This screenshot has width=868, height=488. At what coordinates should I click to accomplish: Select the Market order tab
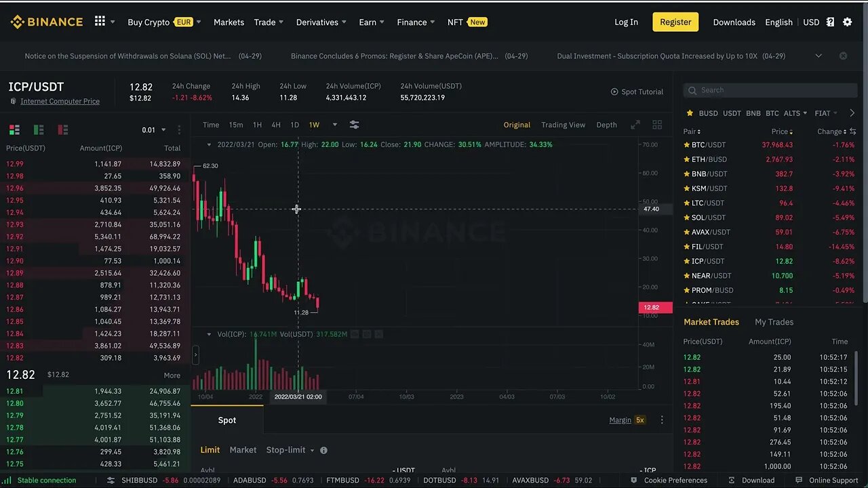click(243, 450)
